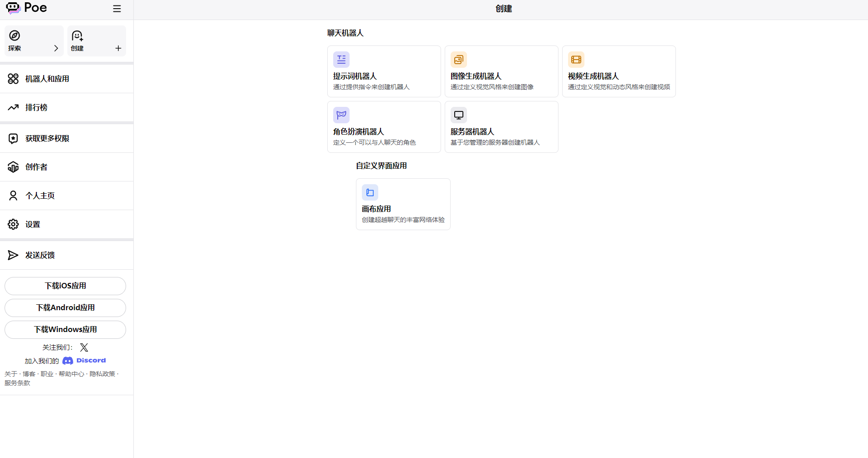Click the Poe logo icon
This screenshot has width=868, height=458.
point(12,8)
